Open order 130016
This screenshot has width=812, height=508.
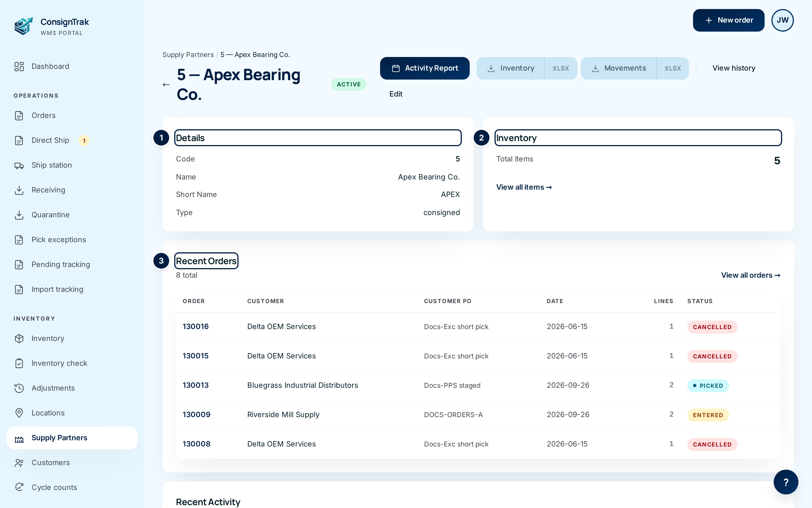[196, 327]
